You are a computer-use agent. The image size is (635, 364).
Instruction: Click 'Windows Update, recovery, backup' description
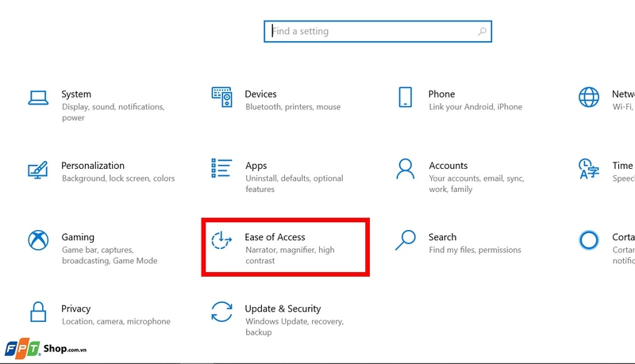[x=294, y=327]
